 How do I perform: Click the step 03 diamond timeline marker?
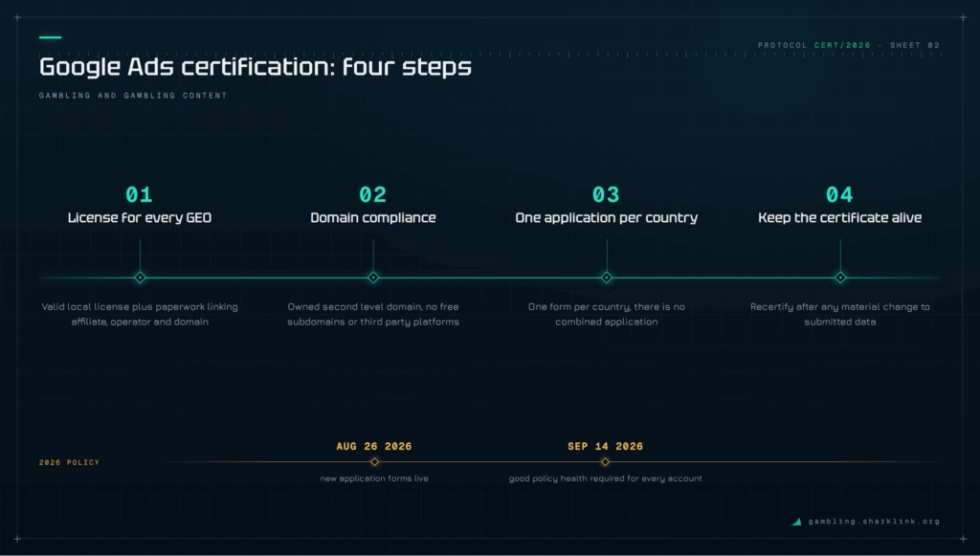pyautogui.click(x=606, y=278)
